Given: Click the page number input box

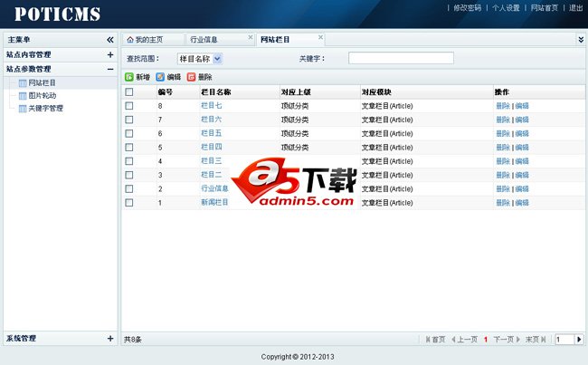Looking at the screenshot, I should [x=564, y=340].
